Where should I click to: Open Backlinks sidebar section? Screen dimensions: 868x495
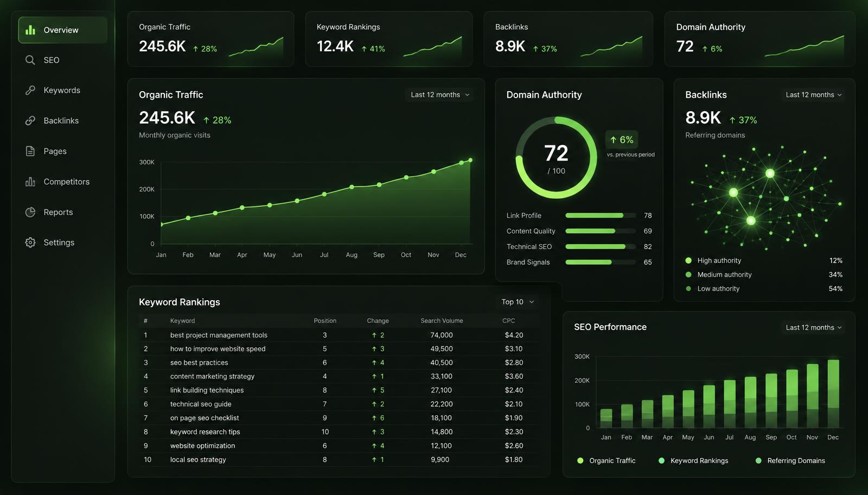click(x=63, y=120)
